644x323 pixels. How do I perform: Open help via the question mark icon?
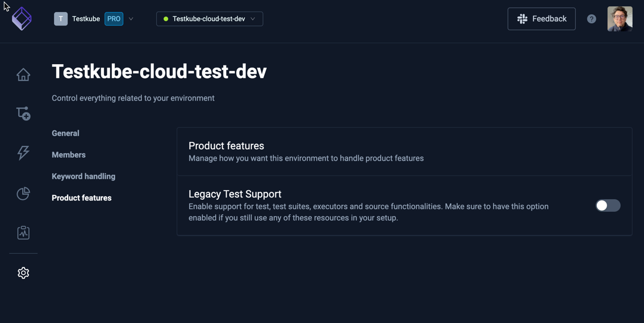pos(591,19)
